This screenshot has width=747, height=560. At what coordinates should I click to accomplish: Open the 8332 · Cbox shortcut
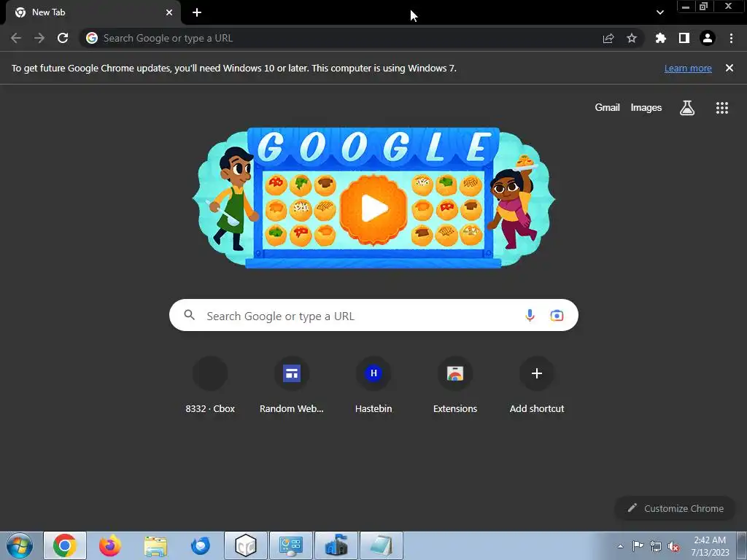(210, 386)
